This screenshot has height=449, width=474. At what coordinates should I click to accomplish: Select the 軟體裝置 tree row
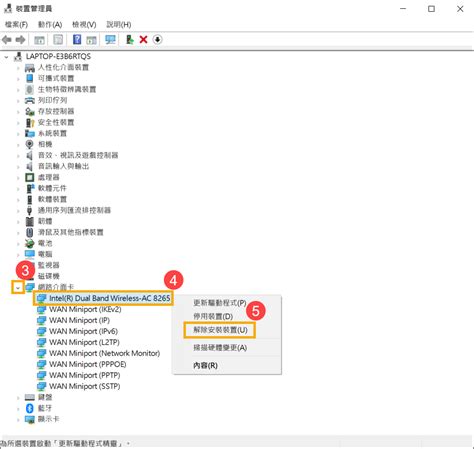click(52, 199)
